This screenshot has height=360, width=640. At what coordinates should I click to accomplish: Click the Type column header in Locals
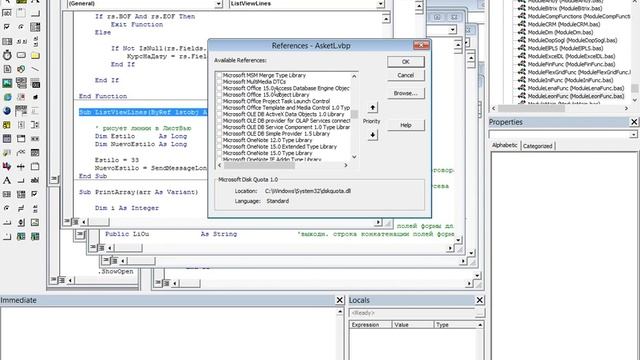[455, 324]
